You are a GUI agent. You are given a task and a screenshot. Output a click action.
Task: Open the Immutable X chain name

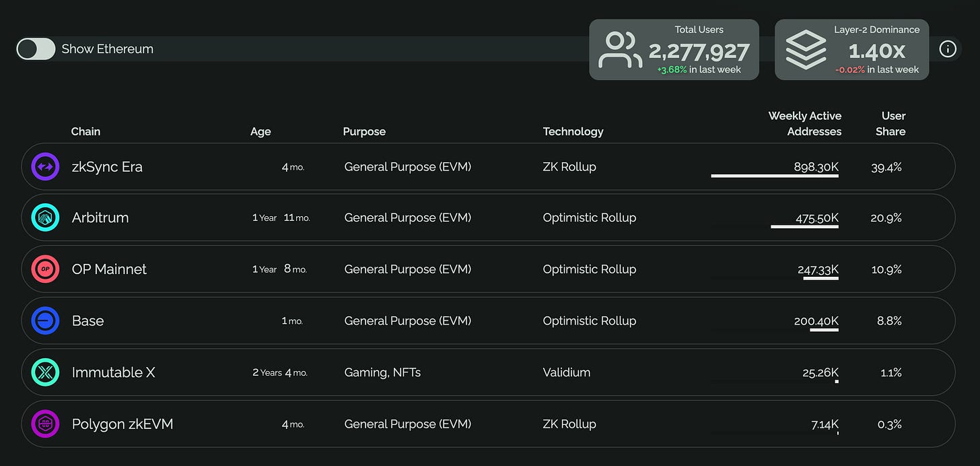(113, 372)
